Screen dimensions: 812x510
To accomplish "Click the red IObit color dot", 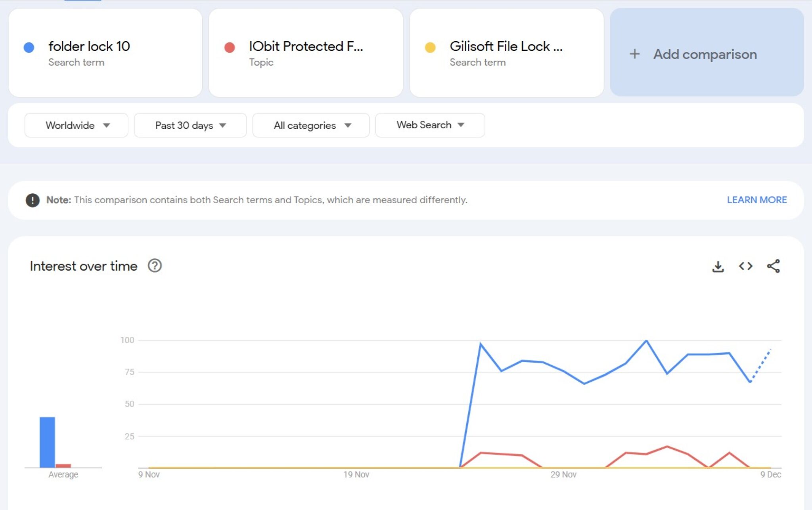I will (230, 48).
